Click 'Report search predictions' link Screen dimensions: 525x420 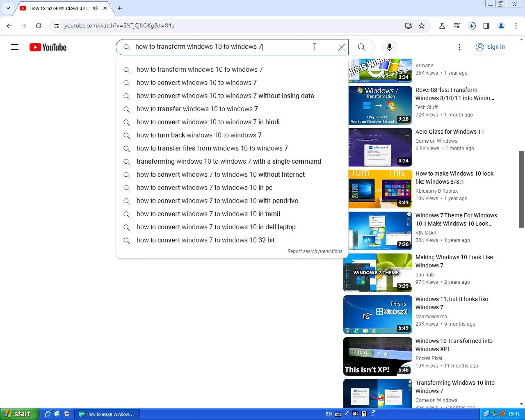point(315,251)
